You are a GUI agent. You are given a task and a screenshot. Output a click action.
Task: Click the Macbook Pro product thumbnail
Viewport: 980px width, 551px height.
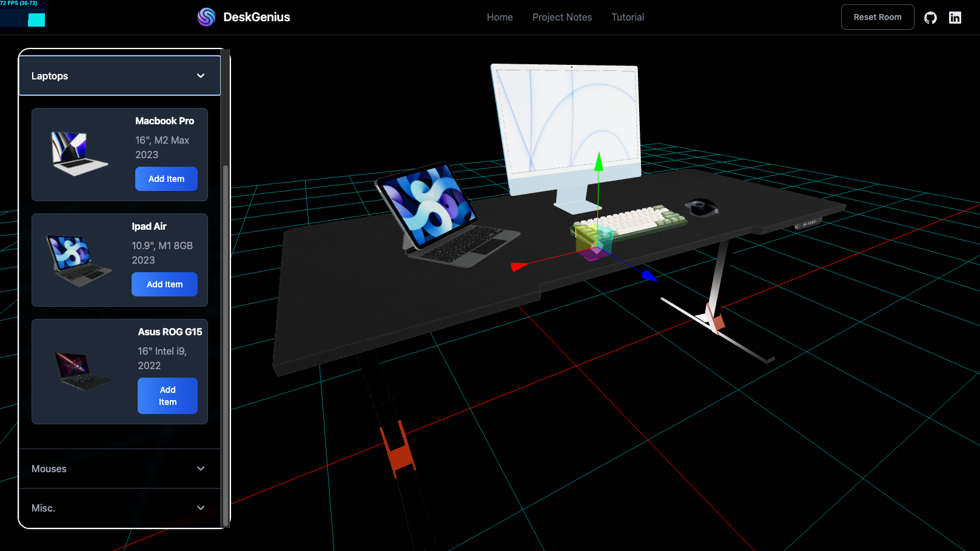pyautogui.click(x=79, y=154)
